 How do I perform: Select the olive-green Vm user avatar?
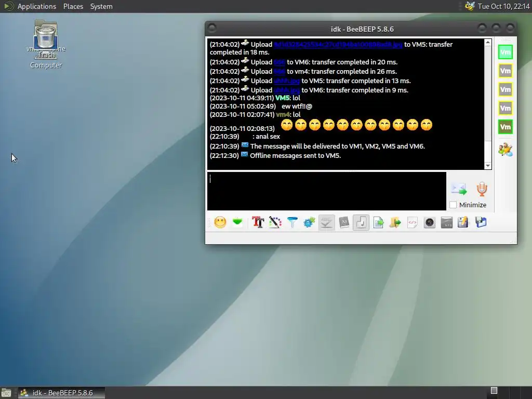(505, 127)
